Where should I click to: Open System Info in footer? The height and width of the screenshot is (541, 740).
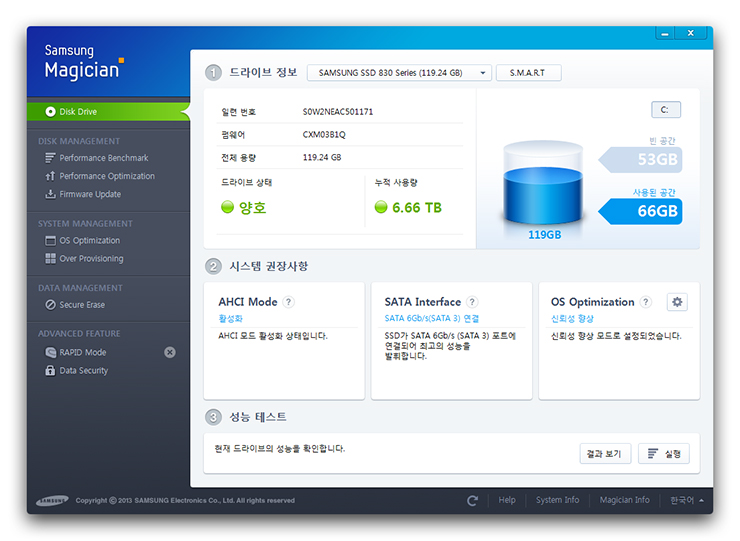[557, 500]
